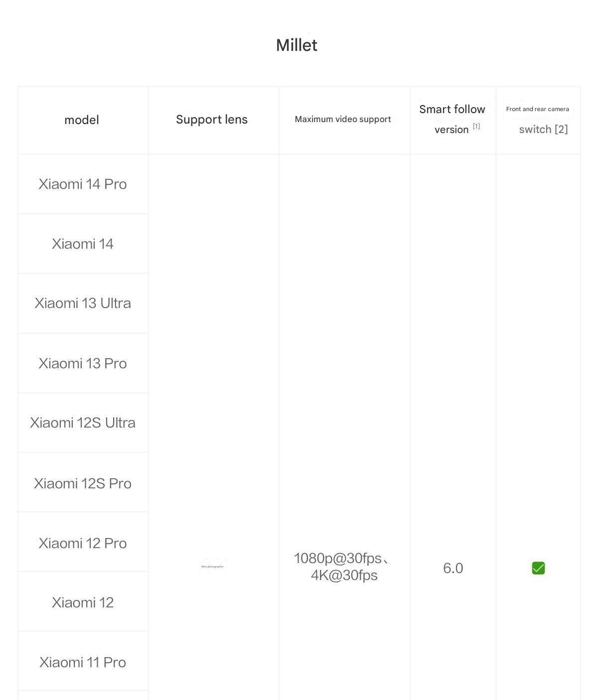The width and height of the screenshot is (598, 700).
Task: Select the Xiaomi 12 Pro model
Action: [83, 543]
